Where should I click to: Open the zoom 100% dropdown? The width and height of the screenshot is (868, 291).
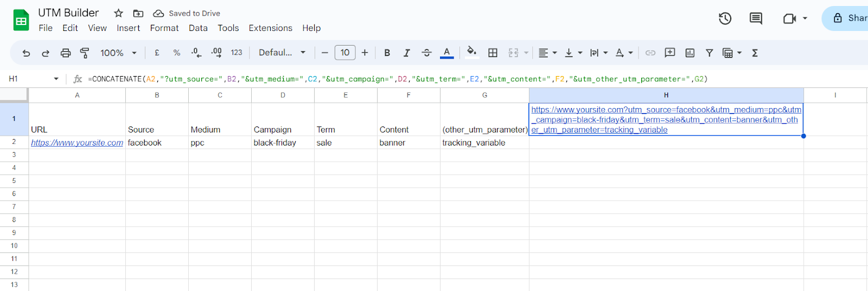click(x=118, y=53)
